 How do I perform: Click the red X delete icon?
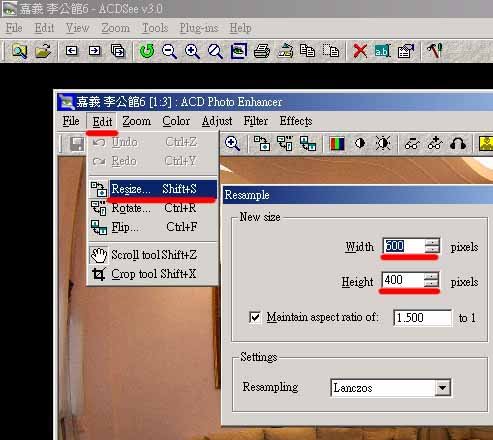(360, 51)
